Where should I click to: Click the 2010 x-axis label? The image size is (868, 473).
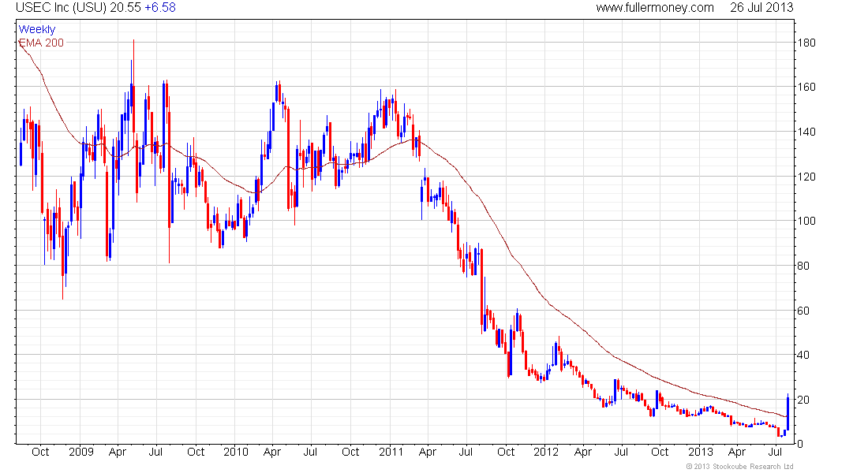point(236,452)
